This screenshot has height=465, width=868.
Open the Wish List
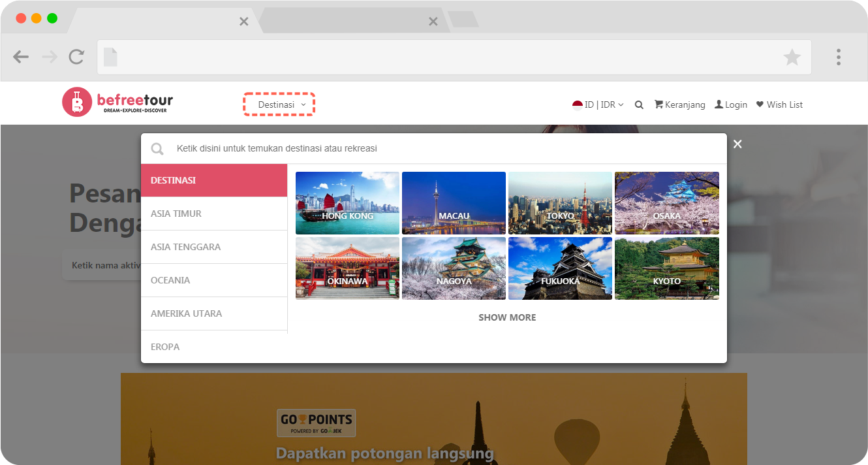pyautogui.click(x=779, y=104)
